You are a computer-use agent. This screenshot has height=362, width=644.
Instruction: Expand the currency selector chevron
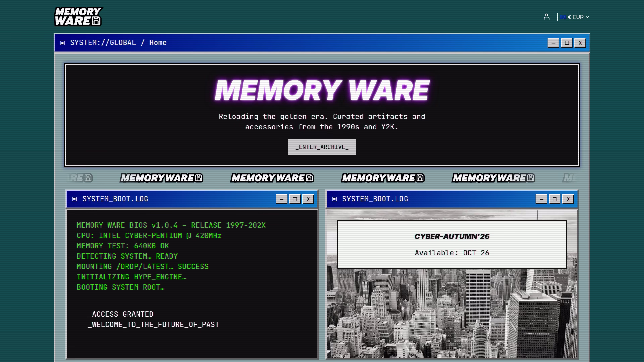586,16
